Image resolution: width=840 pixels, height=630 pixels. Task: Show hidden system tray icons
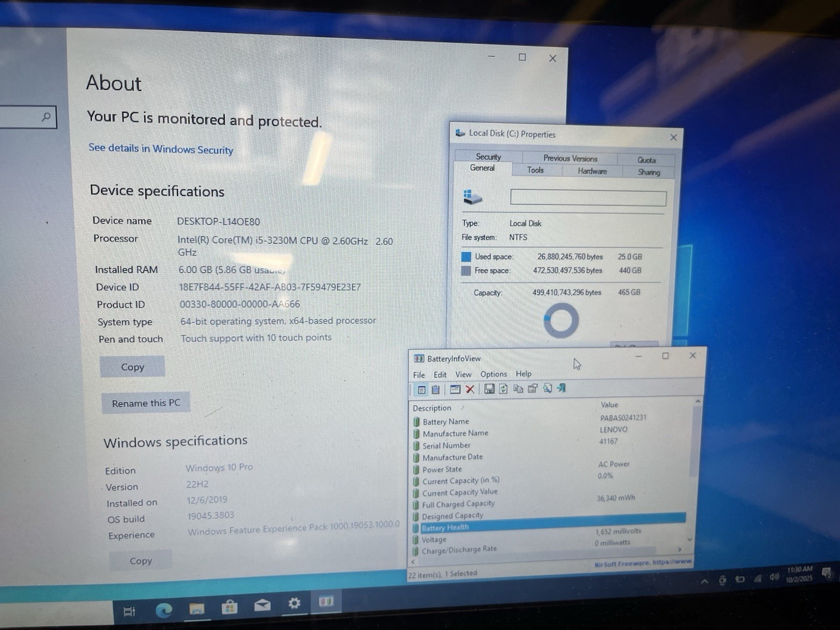705,581
